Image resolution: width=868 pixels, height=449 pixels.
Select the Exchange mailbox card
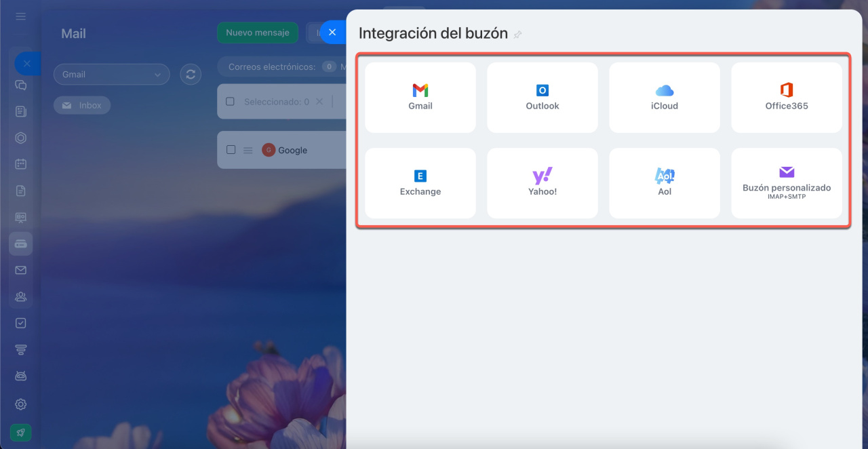point(420,183)
